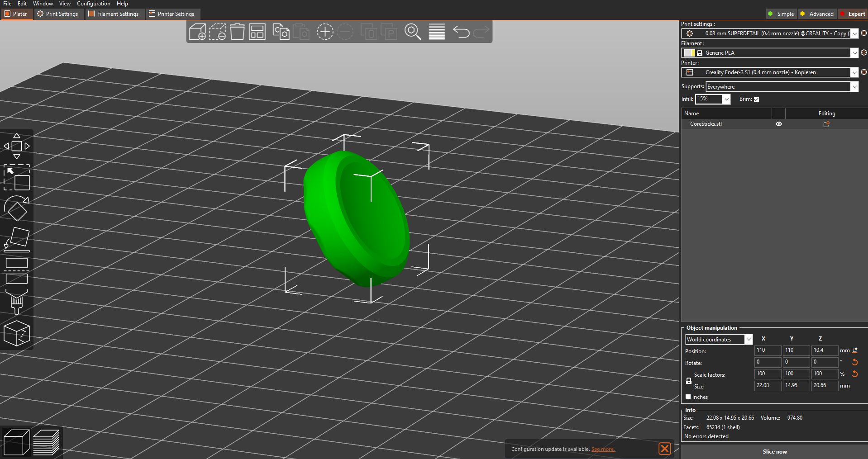The width and height of the screenshot is (868, 459).
Task: Click the Size Y input field
Action: 796,386
